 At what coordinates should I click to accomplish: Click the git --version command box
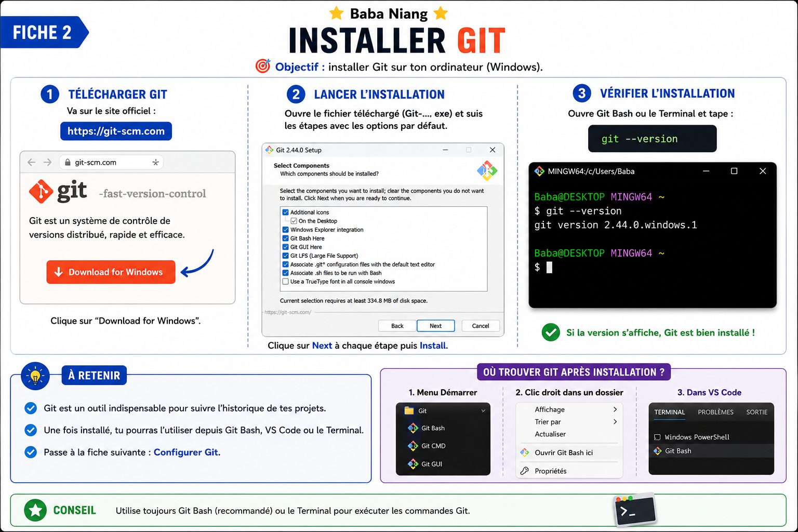pos(652,139)
